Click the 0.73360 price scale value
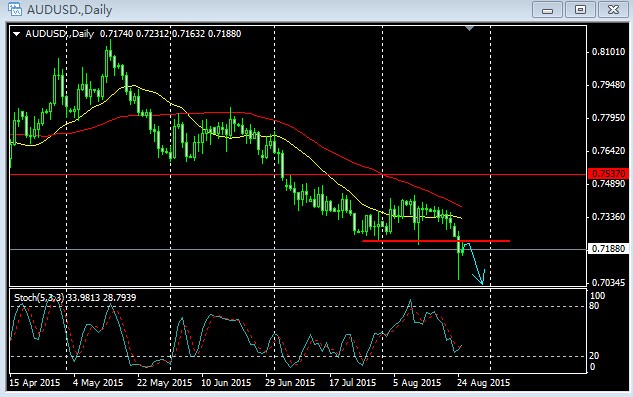The height and width of the screenshot is (397, 633). coord(608,217)
